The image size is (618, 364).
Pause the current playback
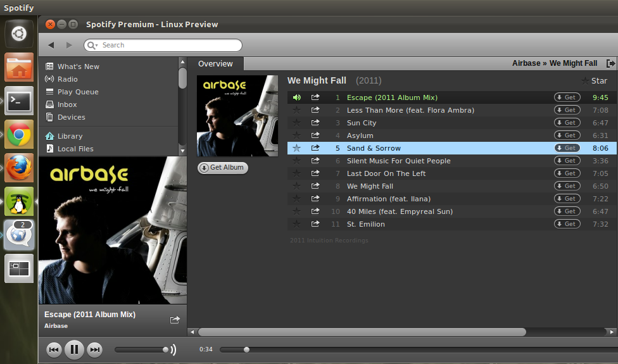[74, 349]
